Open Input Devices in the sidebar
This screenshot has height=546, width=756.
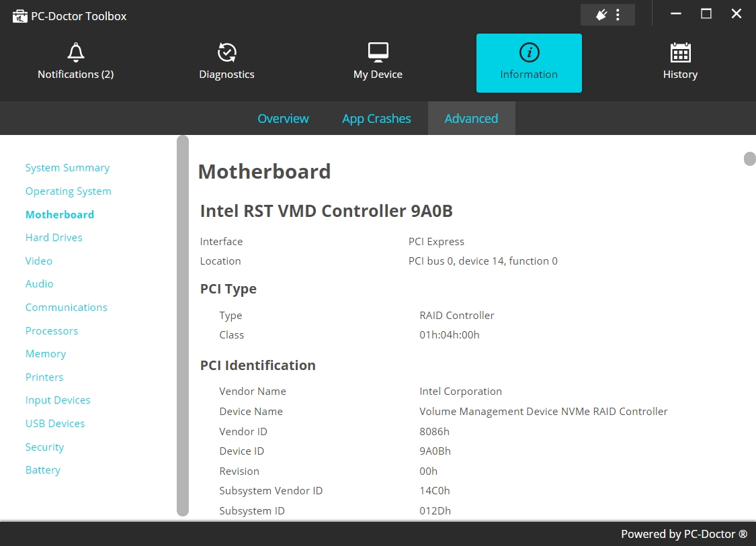[58, 400]
